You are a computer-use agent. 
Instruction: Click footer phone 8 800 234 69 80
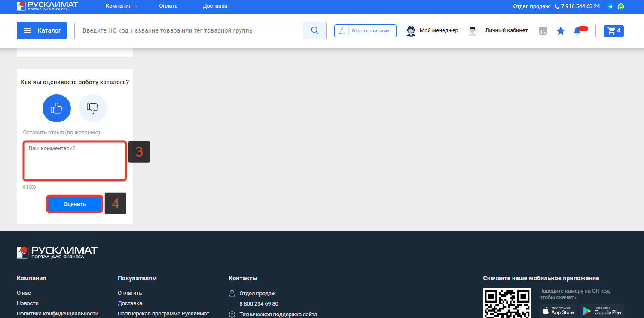[x=259, y=304]
